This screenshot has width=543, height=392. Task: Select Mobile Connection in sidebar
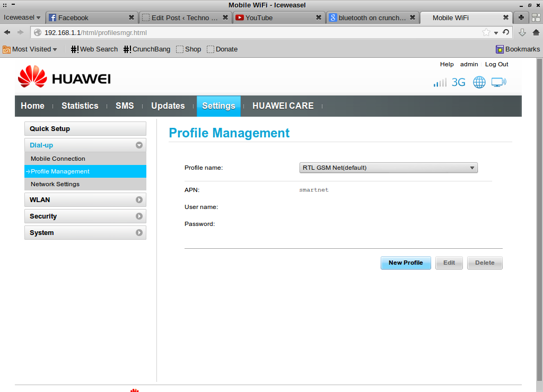pos(58,159)
